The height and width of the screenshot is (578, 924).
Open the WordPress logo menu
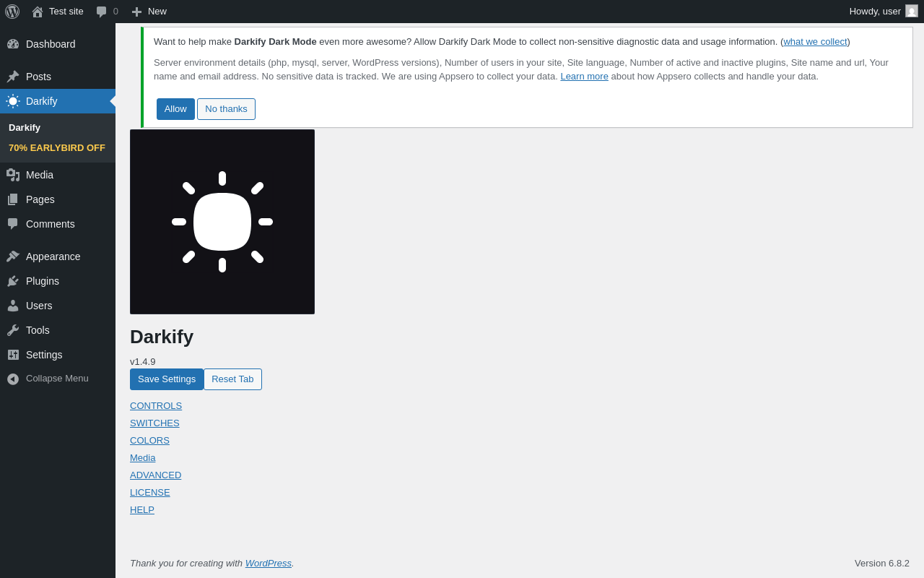coord(12,12)
